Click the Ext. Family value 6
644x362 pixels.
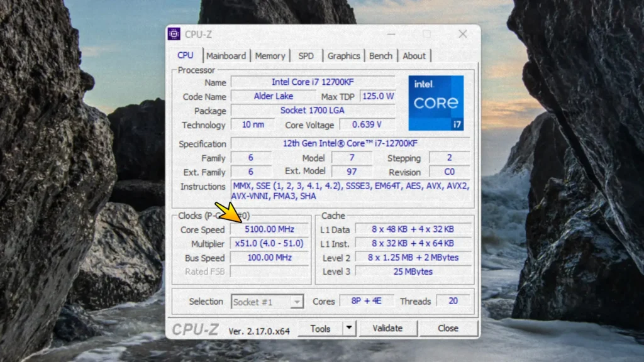pos(250,172)
